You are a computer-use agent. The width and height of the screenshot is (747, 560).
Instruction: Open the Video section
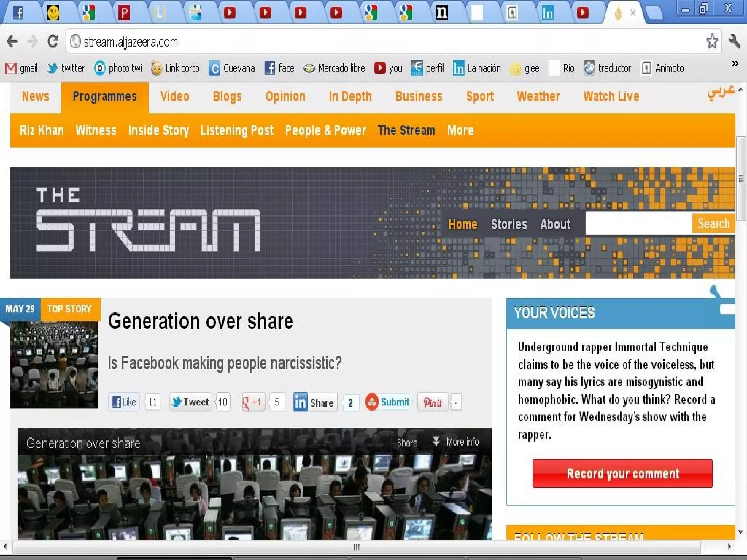point(175,96)
